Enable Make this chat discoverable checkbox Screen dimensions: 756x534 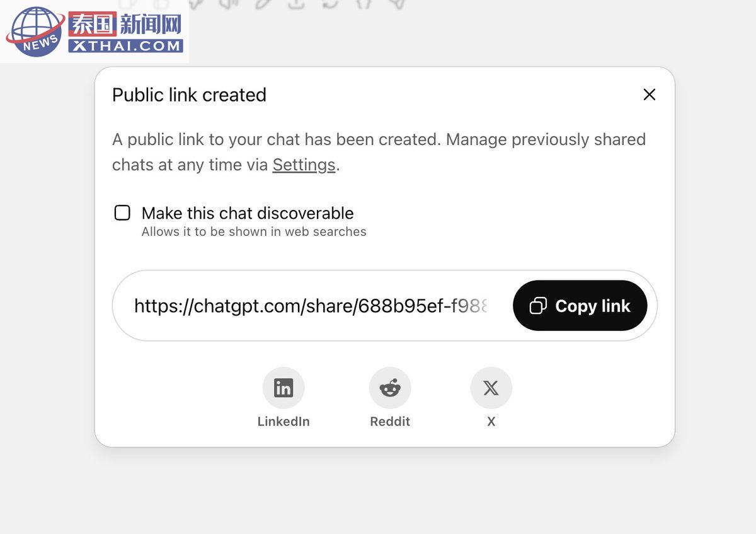pyautogui.click(x=122, y=212)
